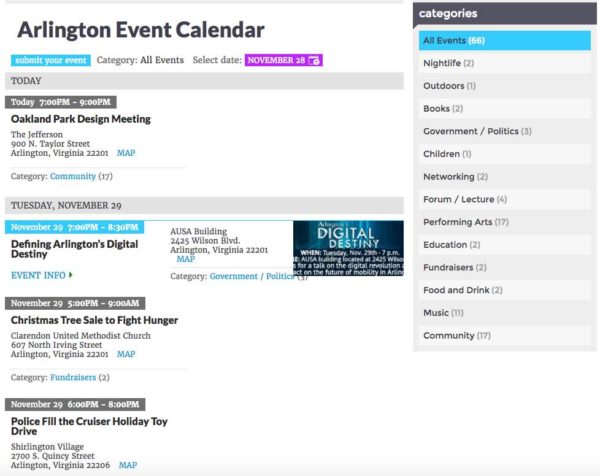
Task: Open the Food and Drink category
Action: [x=456, y=290]
